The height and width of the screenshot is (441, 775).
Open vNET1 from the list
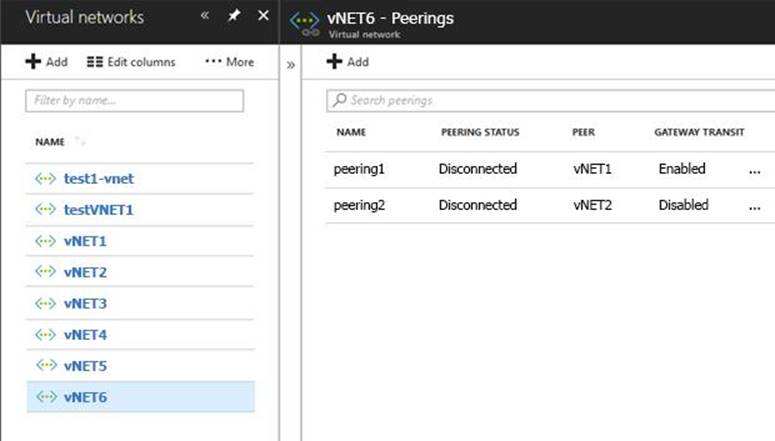click(85, 241)
